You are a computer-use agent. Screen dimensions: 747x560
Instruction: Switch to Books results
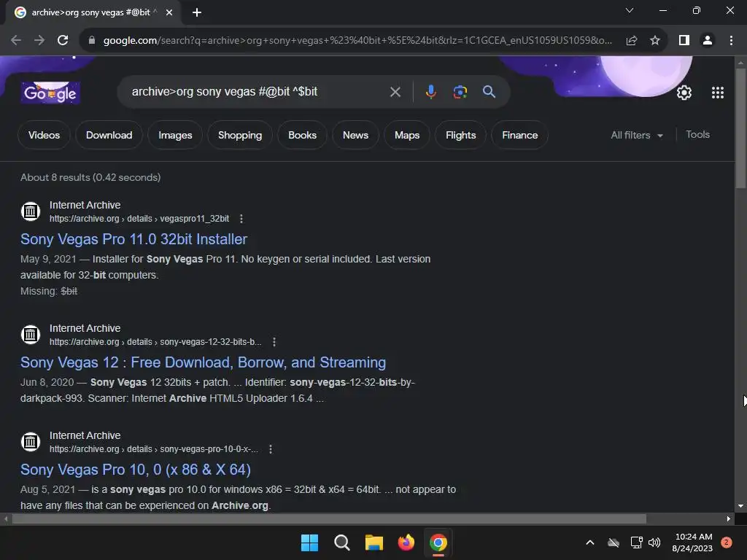pyautogui.click(x=302, y=135)
